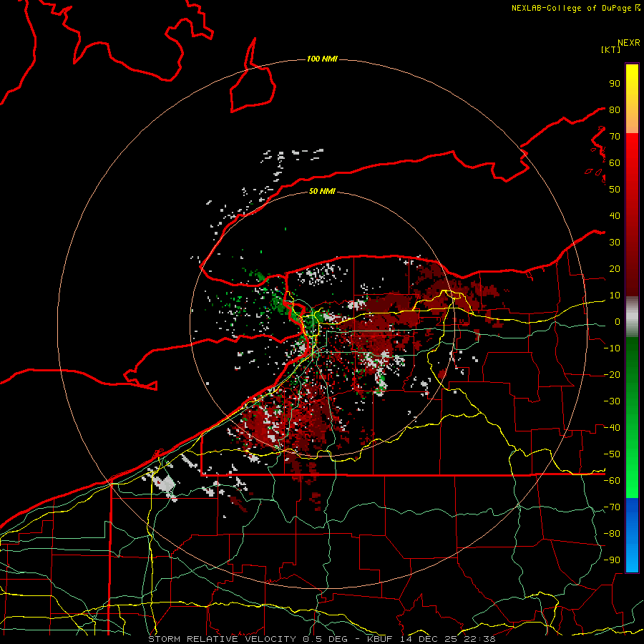Click the 50 knot label on color scale
The height and width of the screenshot is (644, 644).
(x=615, y=190)
